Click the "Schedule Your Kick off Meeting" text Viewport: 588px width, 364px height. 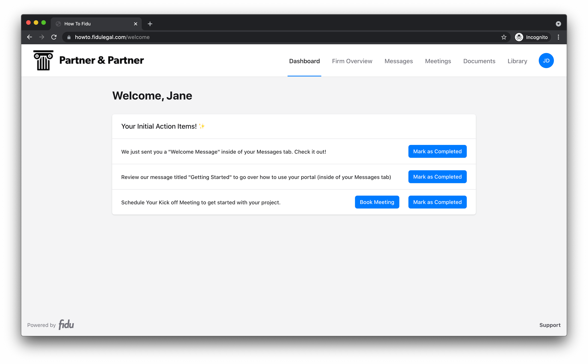[201, 202]
